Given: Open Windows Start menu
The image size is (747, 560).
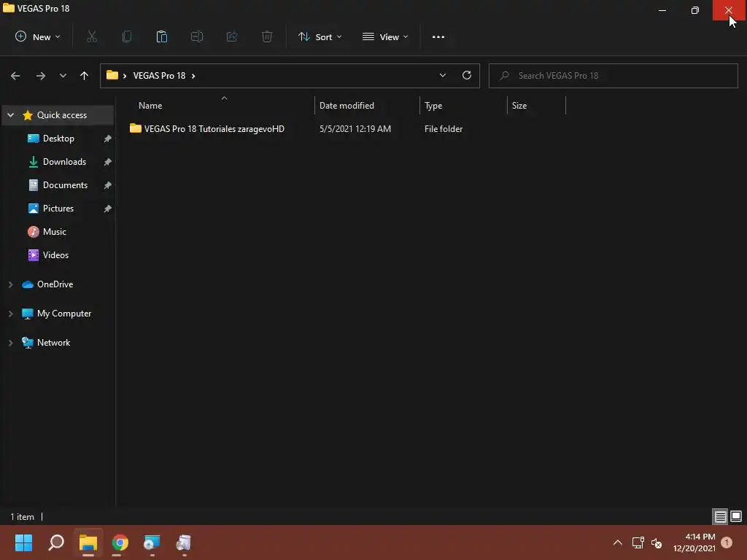Looking at the screenshot, I should 23,542.
